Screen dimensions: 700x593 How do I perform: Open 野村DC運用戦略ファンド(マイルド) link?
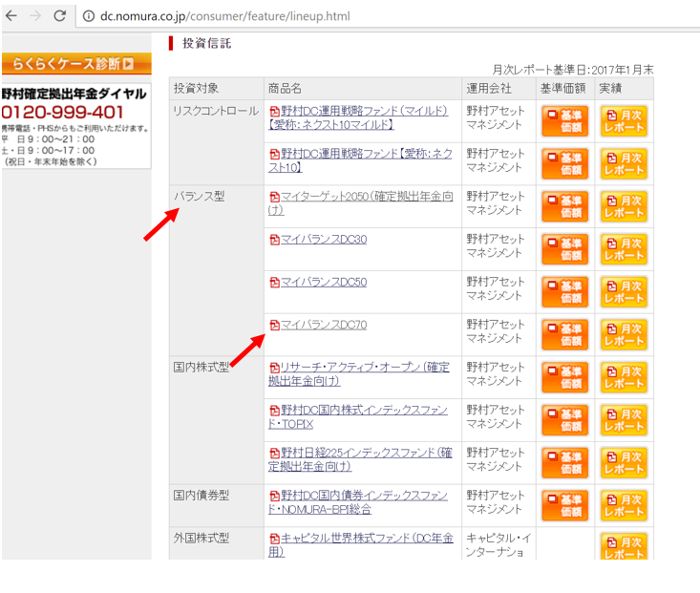[358, 117]
